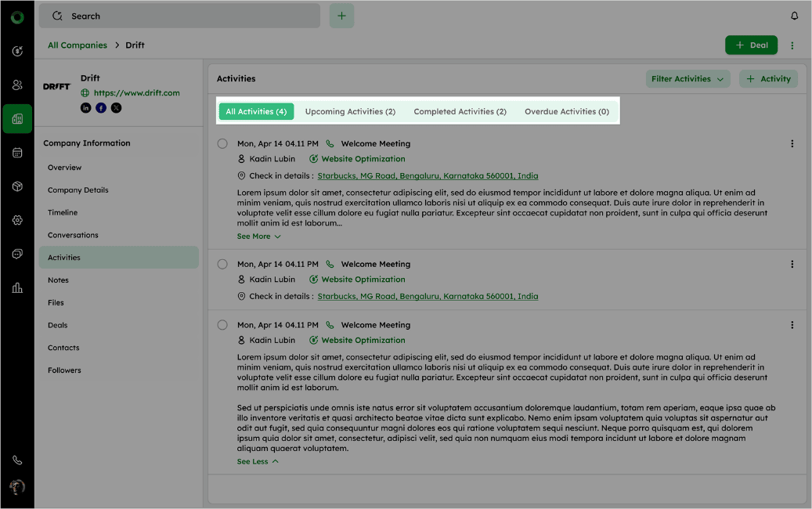The height and width of the screenshot is (509, 812).
Task: Open the settings gear in left sidebar
Action: click(17, 220)
